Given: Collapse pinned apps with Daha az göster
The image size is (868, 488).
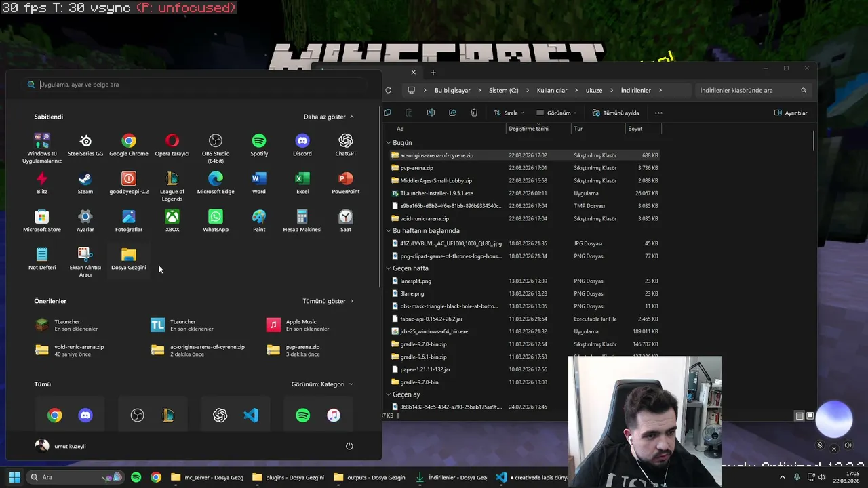Looking at the screenshot, I should click(329, 117).
